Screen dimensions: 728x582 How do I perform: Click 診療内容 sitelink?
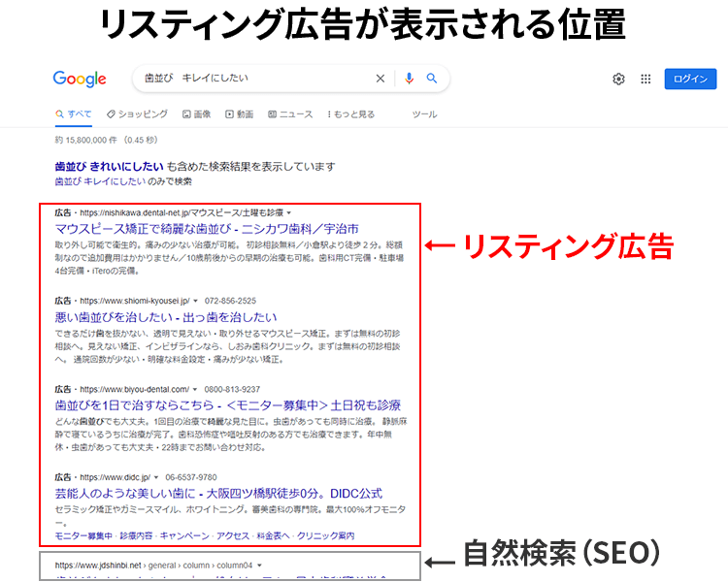pyautogui.click(x=136, y=536)
